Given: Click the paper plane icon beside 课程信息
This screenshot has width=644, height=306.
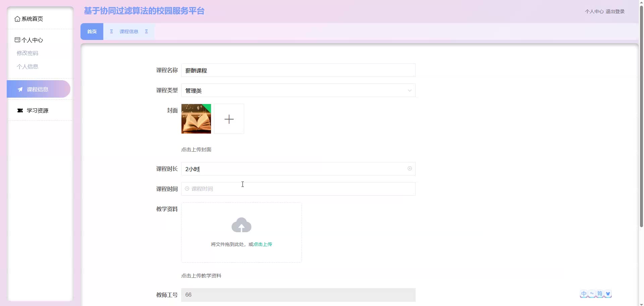Looking at the screenshot, I should 20,90.
